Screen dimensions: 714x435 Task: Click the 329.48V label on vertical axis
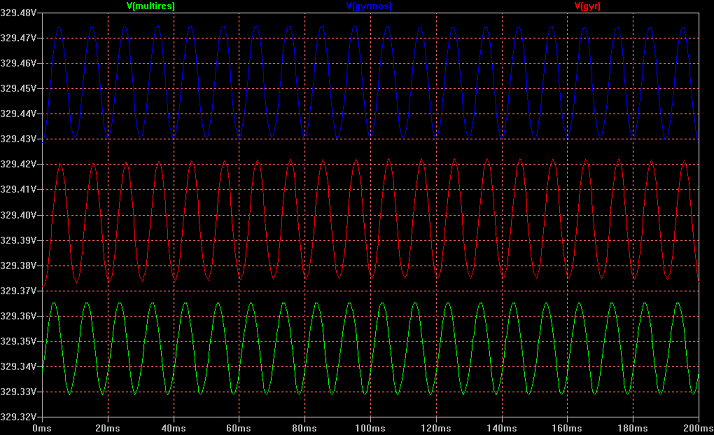click(x=19, y=13)
